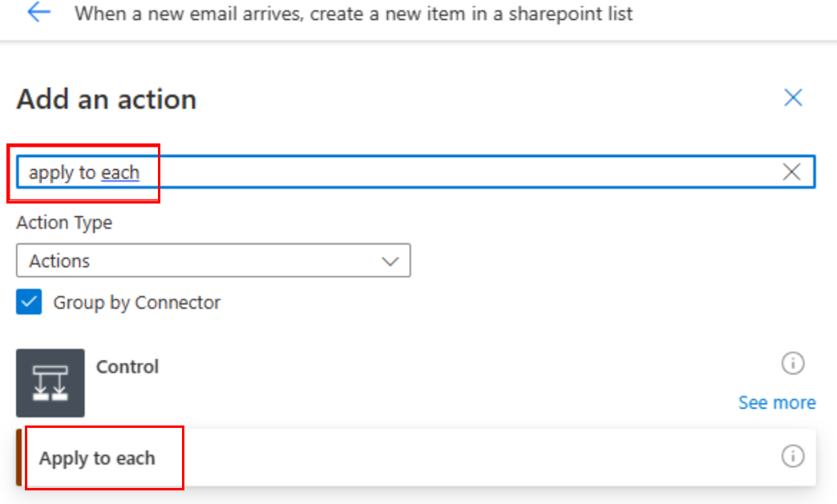Click the flow title text at top

pyautogui.click(x=354, y=14)
